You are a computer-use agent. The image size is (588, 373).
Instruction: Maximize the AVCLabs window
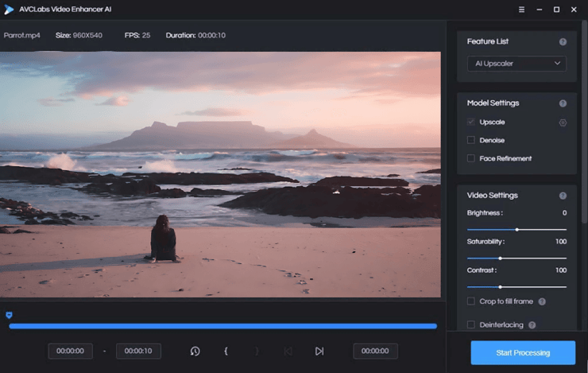pyautogui.click(x=556, y=10)
